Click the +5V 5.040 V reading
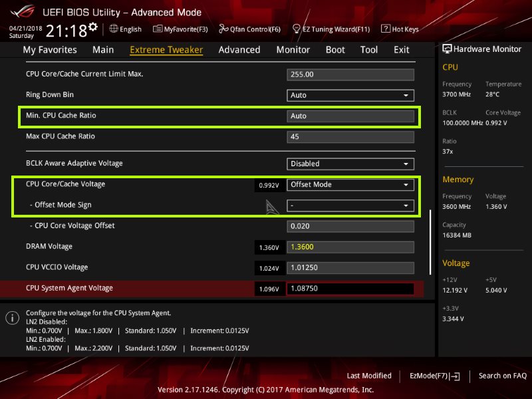The width and height of the screenshot is (532, 399). [496, 291]
